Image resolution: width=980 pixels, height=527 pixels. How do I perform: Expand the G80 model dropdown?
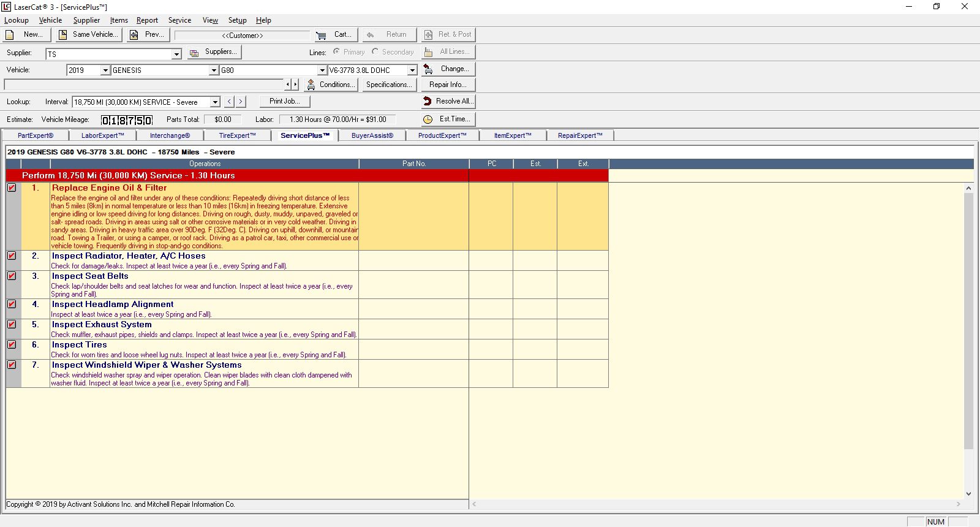(322, 70)
